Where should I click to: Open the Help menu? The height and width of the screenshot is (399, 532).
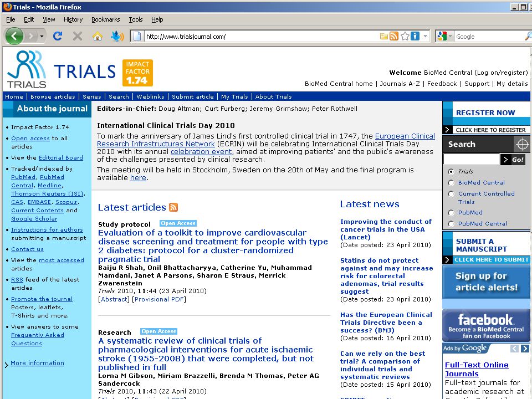click(157, 19)
